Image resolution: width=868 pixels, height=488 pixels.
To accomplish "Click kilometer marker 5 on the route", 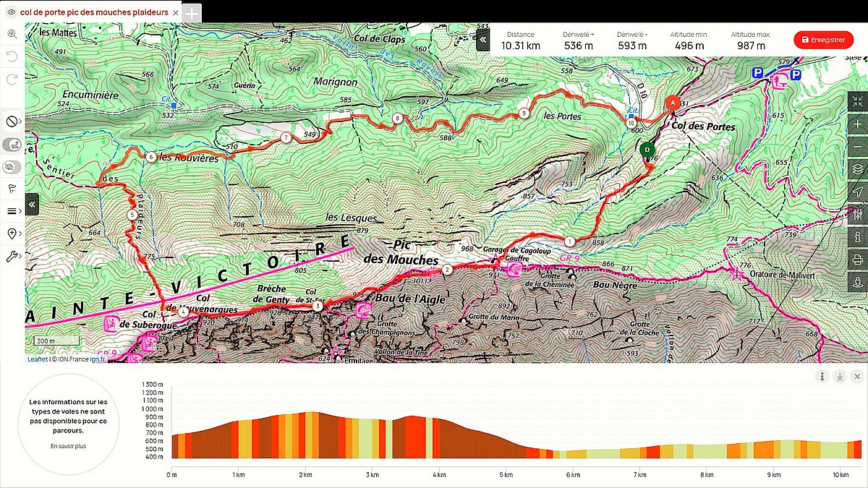I will [x=132, y=215].
